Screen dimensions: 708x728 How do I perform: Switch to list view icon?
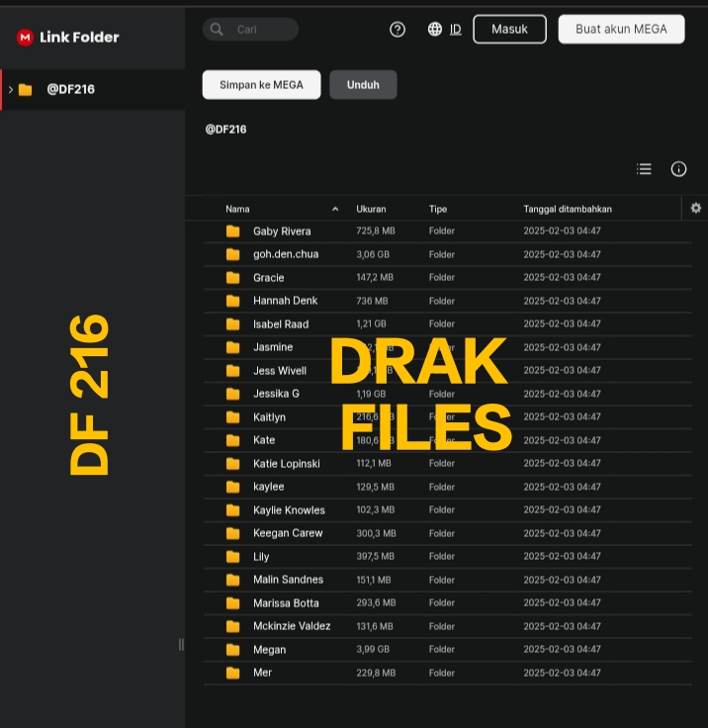(644, 169)
